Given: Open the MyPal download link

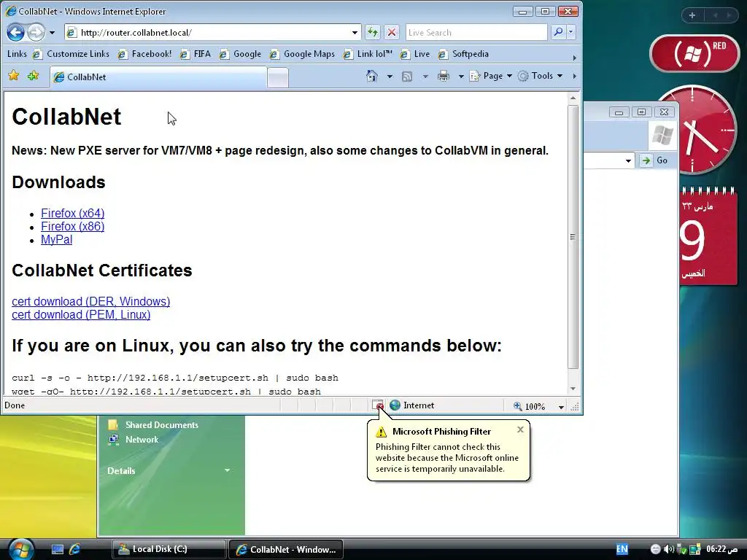Looking at the screenshot, I should (57, 239).
